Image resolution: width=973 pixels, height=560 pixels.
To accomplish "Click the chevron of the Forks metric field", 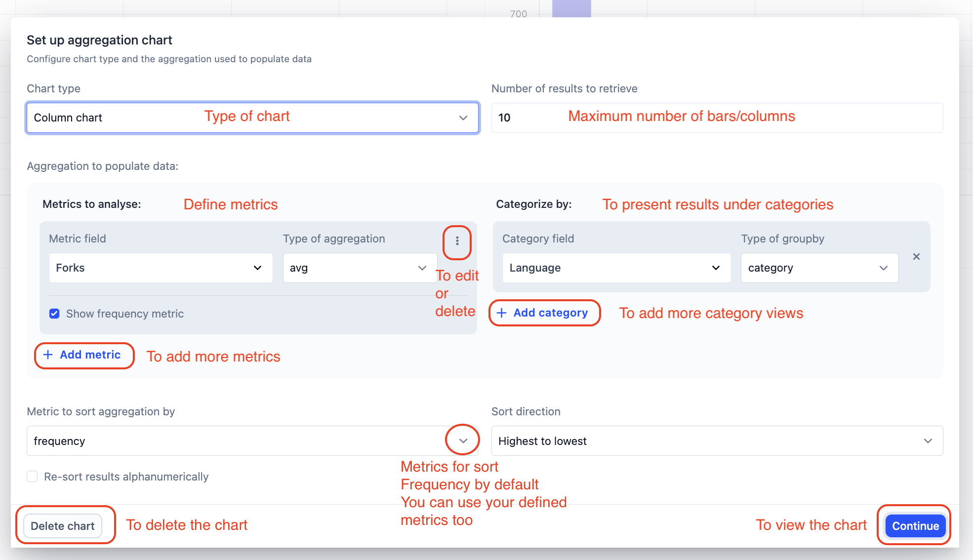I will pos(257,268).
